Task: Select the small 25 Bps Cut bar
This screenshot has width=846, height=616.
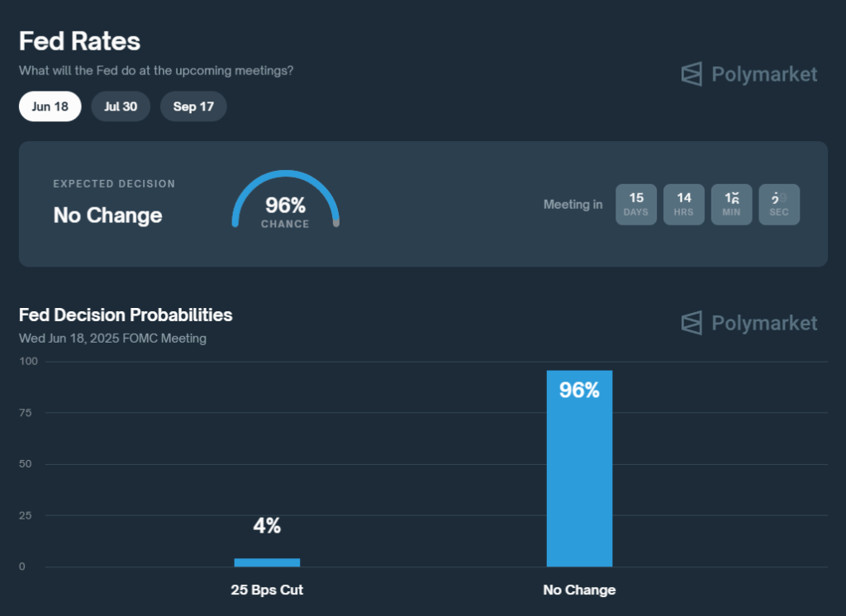Action: pos(267,562)
